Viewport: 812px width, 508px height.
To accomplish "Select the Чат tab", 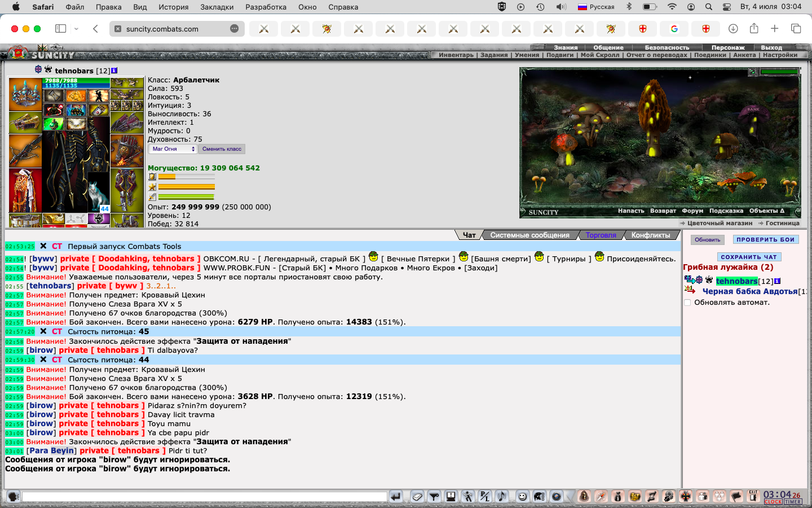I will [469, 235].
